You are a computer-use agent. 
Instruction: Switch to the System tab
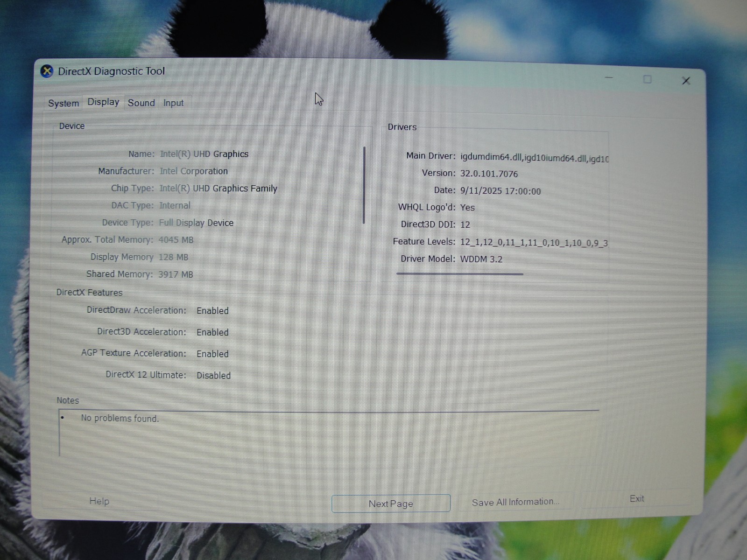coord(63,103)
